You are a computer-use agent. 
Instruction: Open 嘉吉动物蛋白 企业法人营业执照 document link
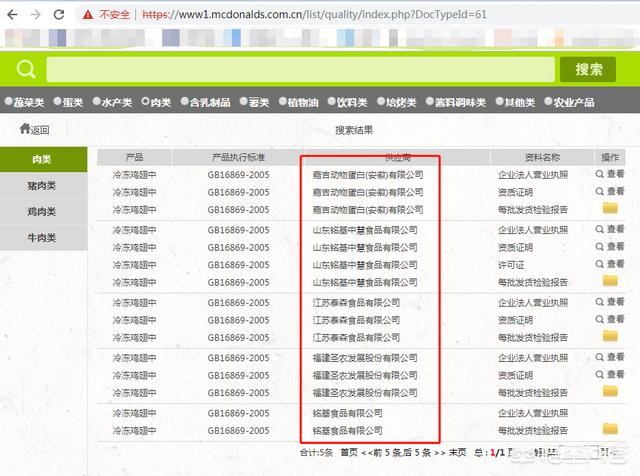[x=533, y=175]
